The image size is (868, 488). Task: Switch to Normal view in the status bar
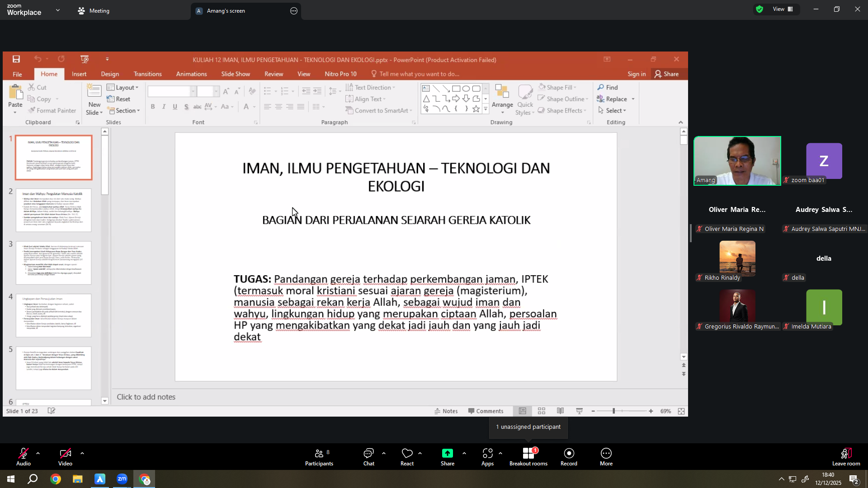click(x=523, y=411)
